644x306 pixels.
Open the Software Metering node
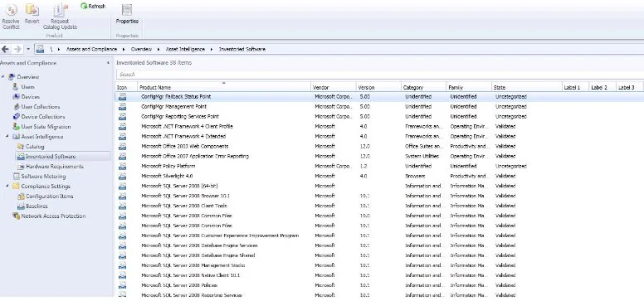[x=43, y=177]
